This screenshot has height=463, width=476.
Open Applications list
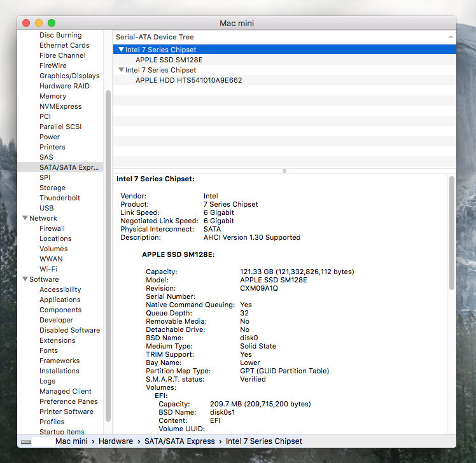tap(60, 300)
